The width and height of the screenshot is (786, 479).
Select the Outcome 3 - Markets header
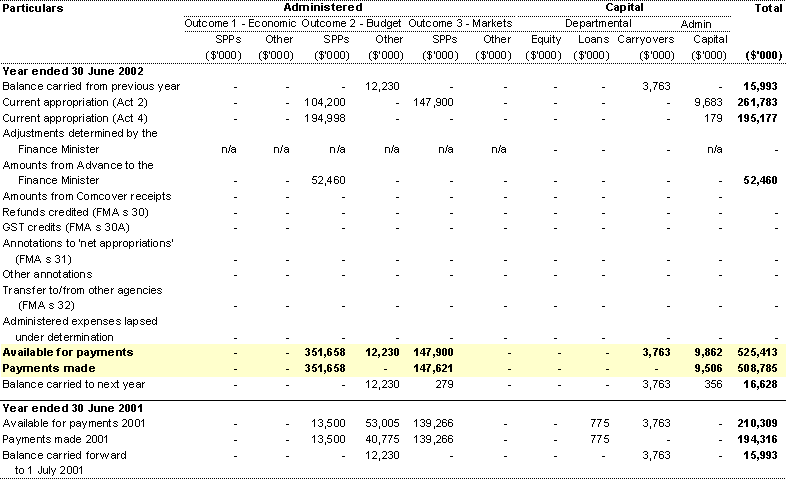tap(460, 23)
